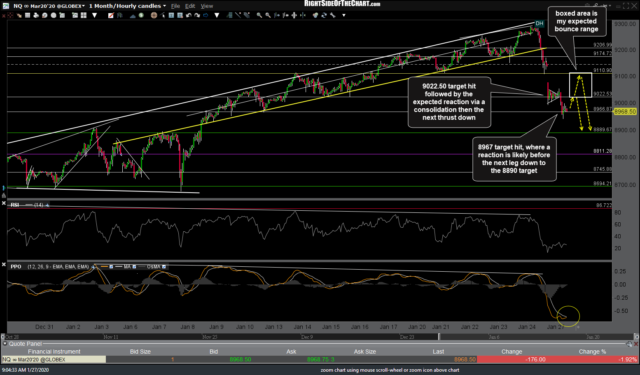Image resolution: width=640 pixels, height=375 pixels.
Task: Open the View menu
Action: click(x=207, y=6)
